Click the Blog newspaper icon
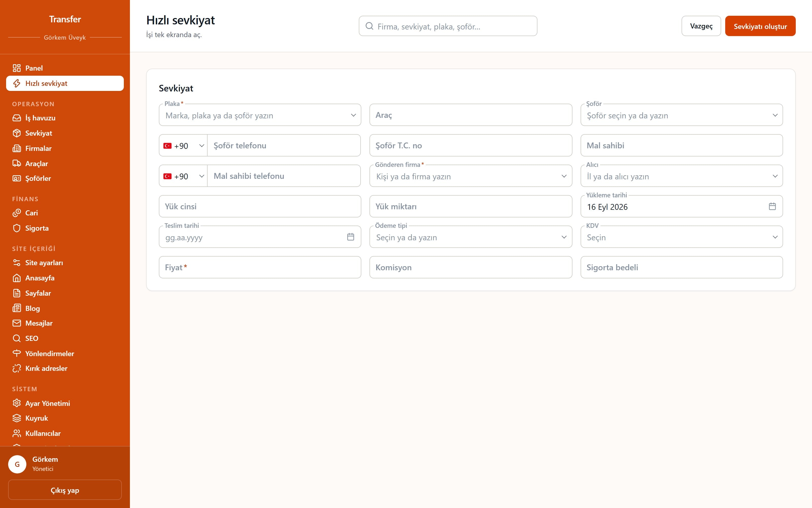The width and height of the screenshot is (812, 508). tap(16, 308)
